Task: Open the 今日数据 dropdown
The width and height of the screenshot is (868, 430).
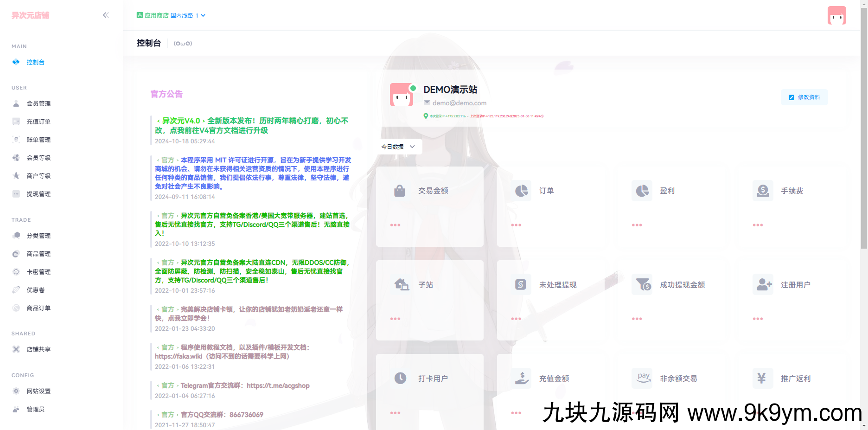Action: (x=399, y=147)
